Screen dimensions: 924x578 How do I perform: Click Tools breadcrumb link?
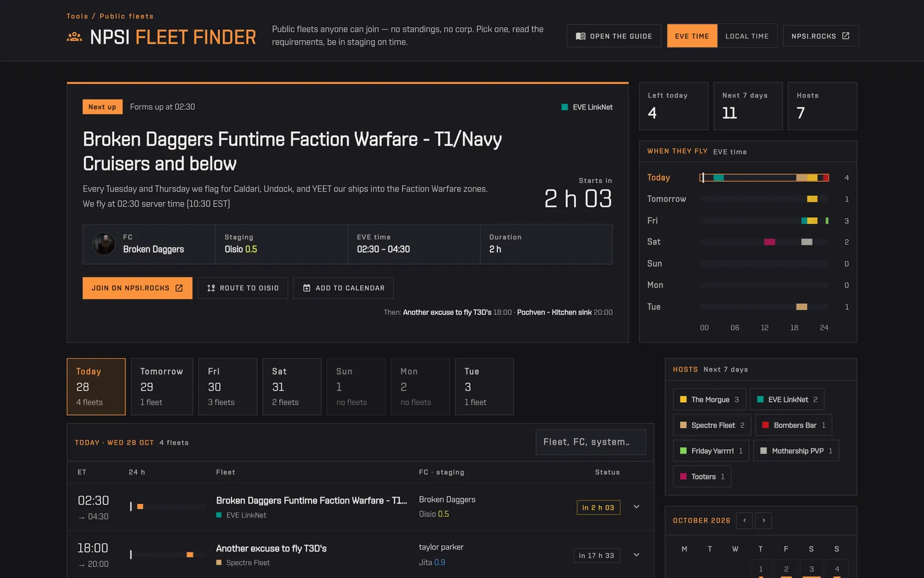pos(77,16)
